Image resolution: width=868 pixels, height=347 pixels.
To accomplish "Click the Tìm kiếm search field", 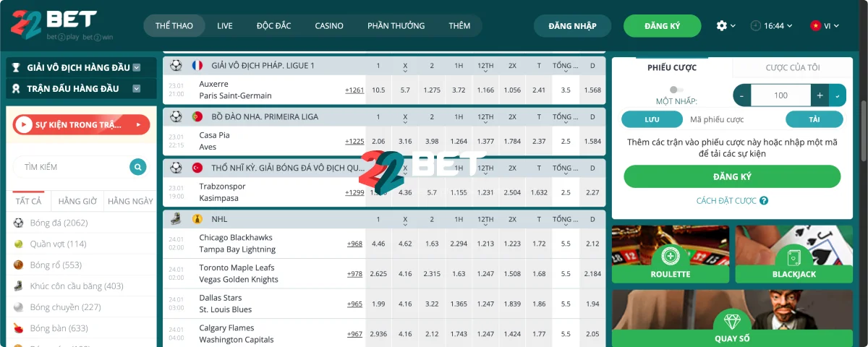I will [x=71, y=167].
